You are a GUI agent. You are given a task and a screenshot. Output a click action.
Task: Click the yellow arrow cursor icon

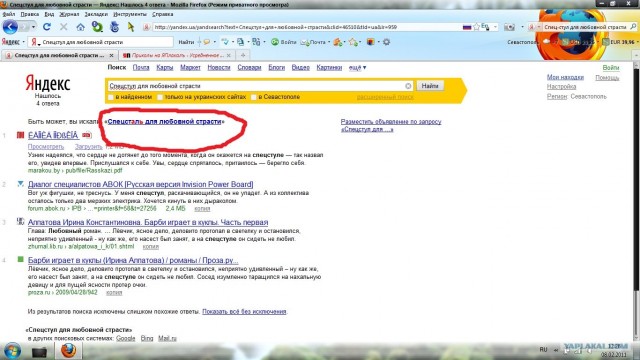click(x=131, y=27)
